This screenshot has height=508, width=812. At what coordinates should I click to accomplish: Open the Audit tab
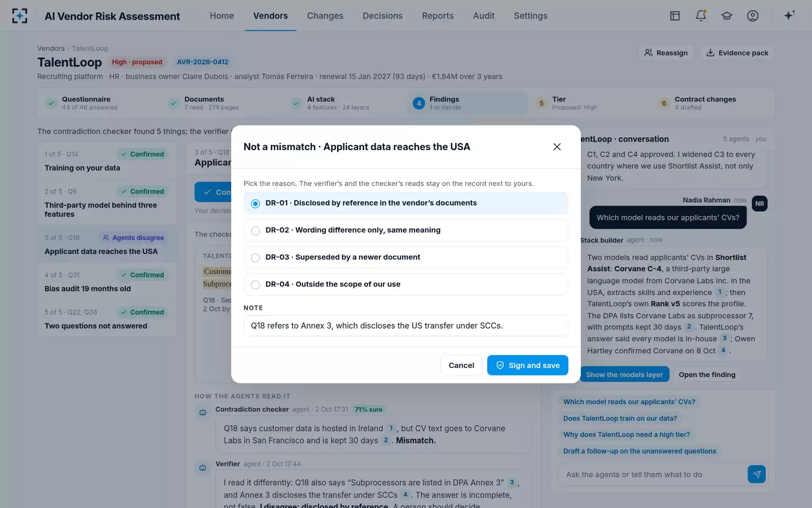click(x=484, y=16)
